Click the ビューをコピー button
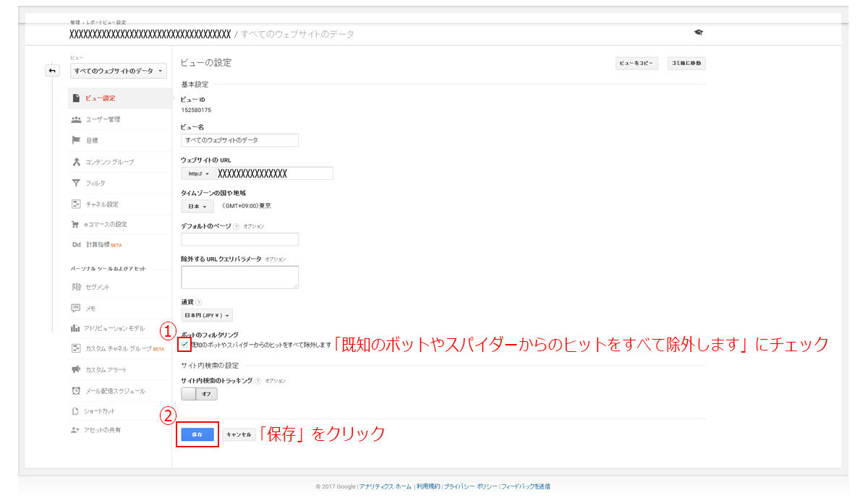Image resolution: width=868 pixels, height=503 pixels. (637, 64)
